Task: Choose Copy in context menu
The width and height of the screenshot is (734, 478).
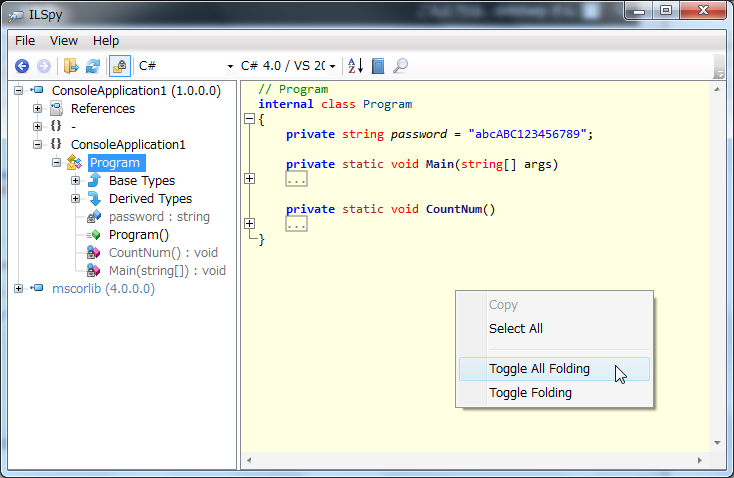Action: (x=555, y=305)
